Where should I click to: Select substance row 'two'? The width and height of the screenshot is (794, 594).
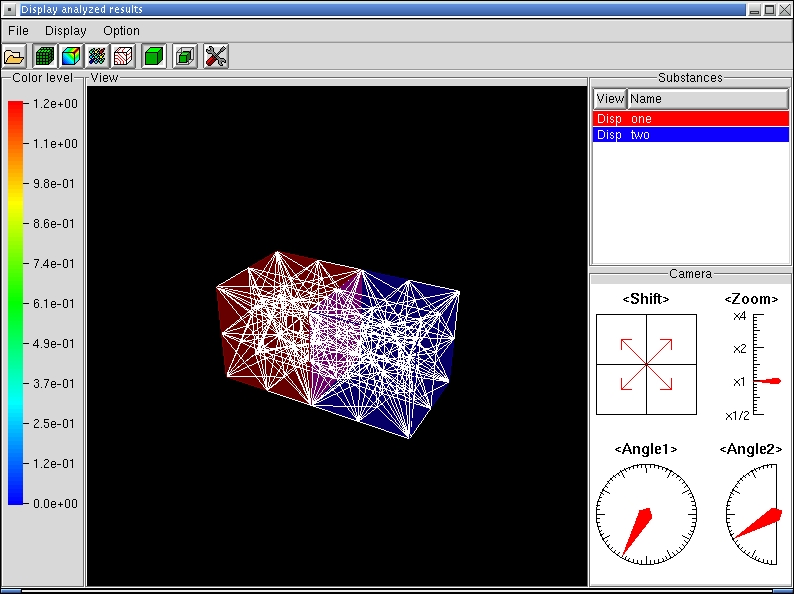(x=691, y=135)
